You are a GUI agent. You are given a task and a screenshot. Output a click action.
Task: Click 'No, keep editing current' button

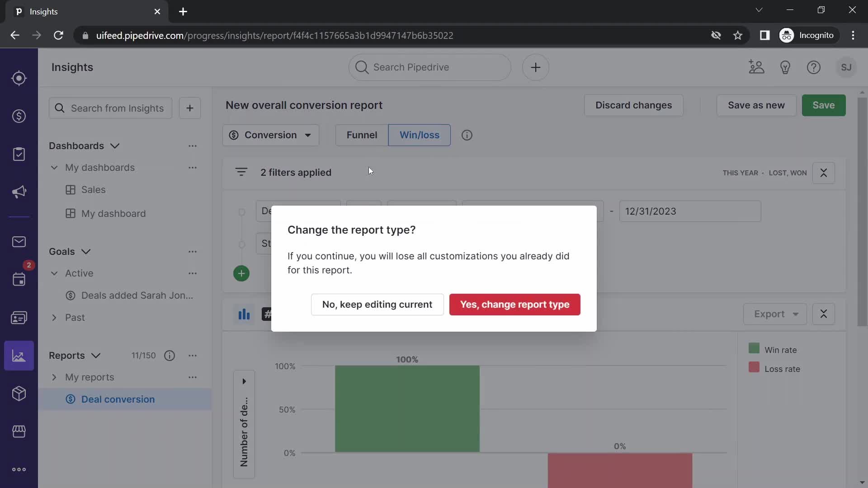click(x=377, y=305)
